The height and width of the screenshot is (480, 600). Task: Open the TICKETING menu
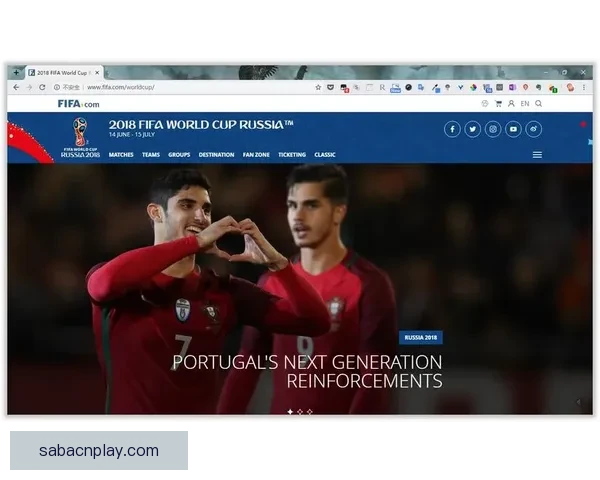(x=292, y=155)
